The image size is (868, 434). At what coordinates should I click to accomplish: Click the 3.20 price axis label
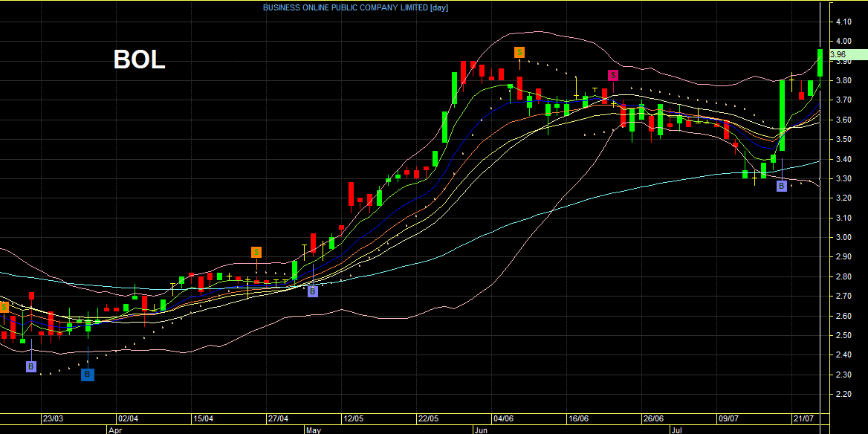[844, 198]
